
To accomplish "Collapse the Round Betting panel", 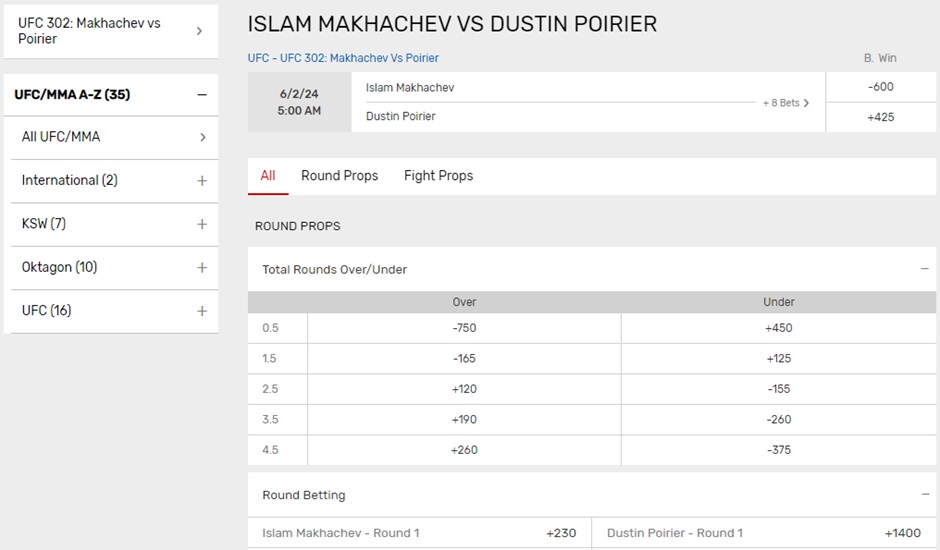I will click(925, 495).
